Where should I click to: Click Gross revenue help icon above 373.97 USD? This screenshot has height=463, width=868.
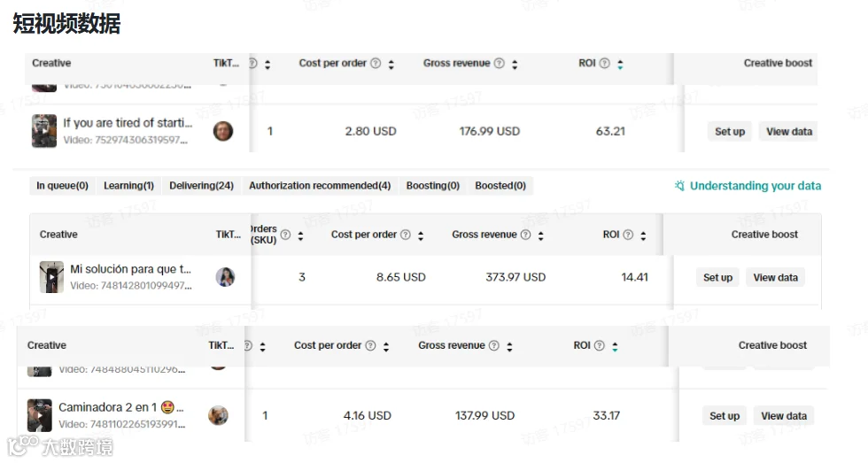tap(525, 235)
